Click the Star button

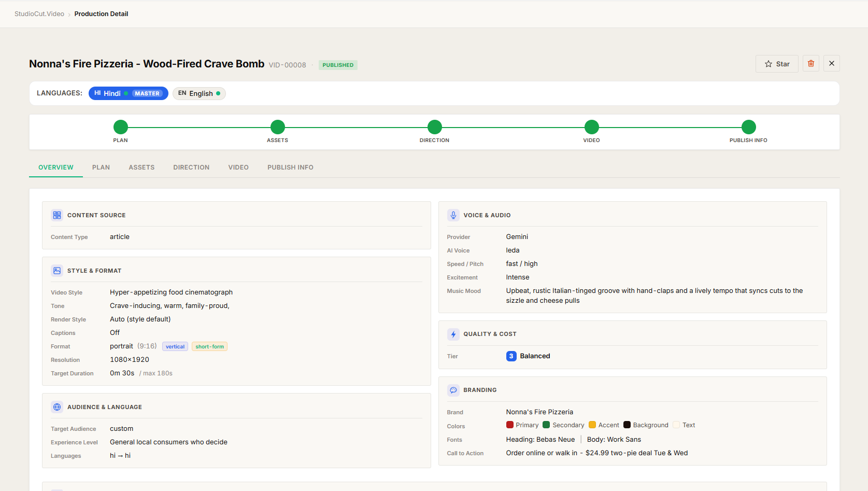[777, 64]
